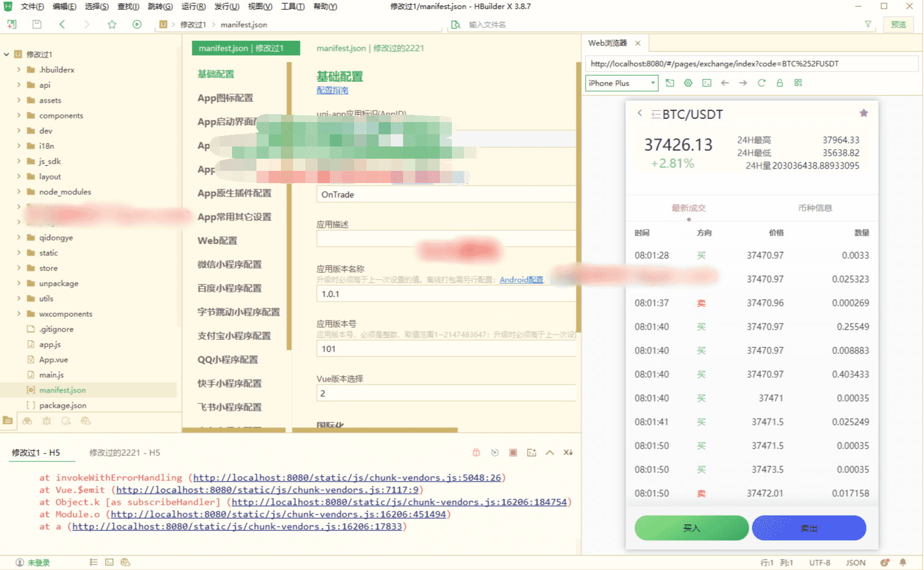Screen dimensions: 924x570
Task: Open manifest.json in the file tree
Action: click(62, 390)
